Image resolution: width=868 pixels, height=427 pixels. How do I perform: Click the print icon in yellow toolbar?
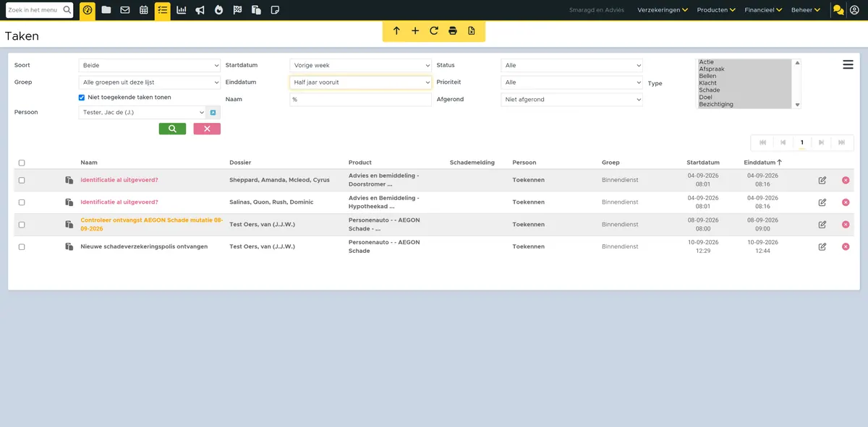[453, 31]
